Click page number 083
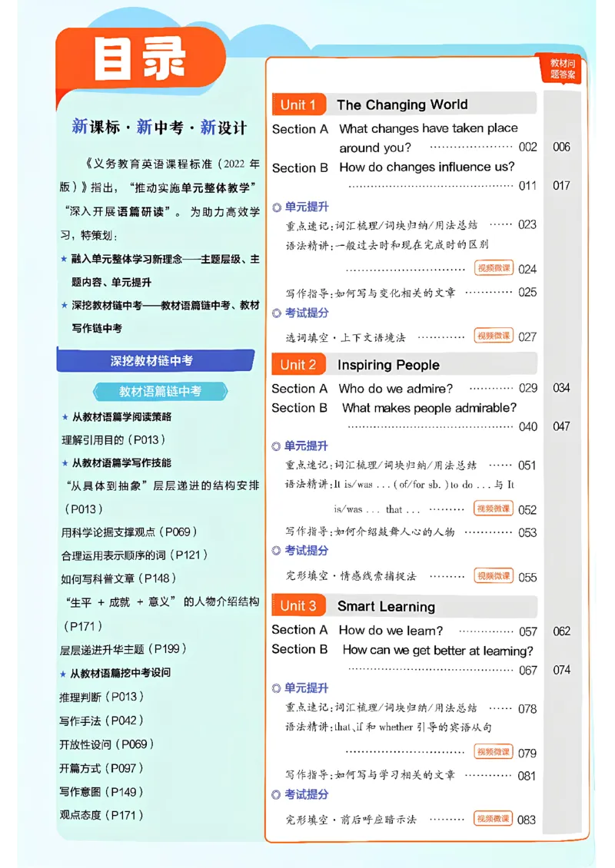The height and width of the screenshot is (868, 615). pyautogui.click(x=527, y=820)
